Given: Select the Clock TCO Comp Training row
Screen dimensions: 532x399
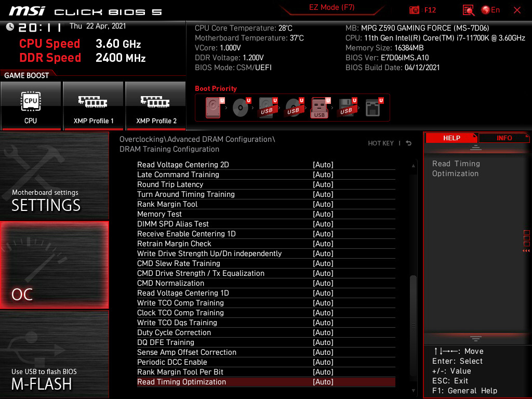Looking at the screenshot, I should coord(266,312).
